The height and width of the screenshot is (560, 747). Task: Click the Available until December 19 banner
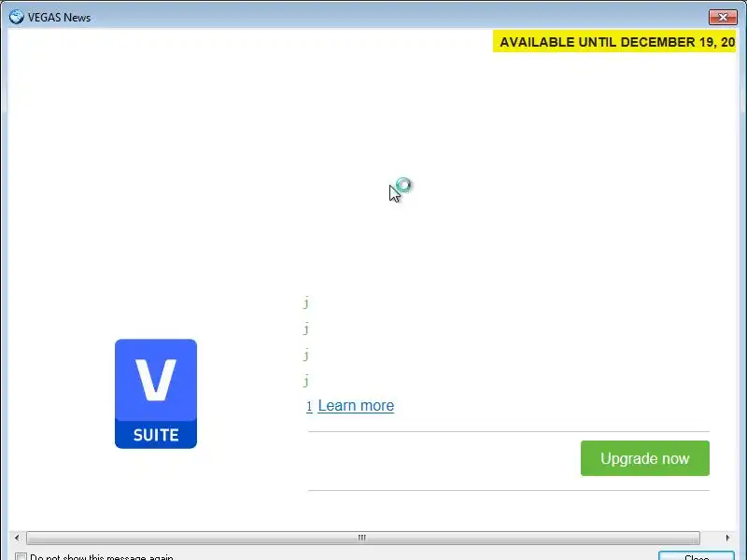[614, 42]
